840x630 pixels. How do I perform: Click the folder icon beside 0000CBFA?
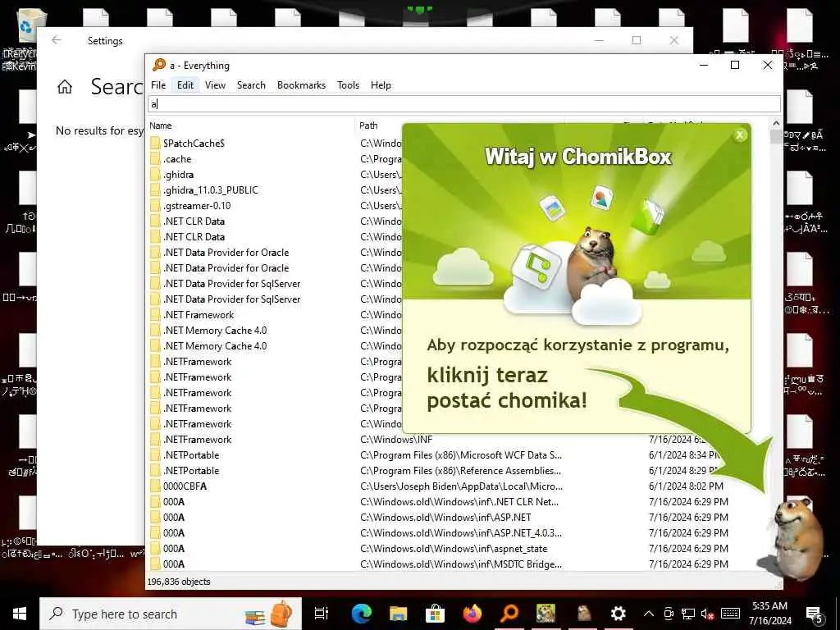[x=155, y=486]
